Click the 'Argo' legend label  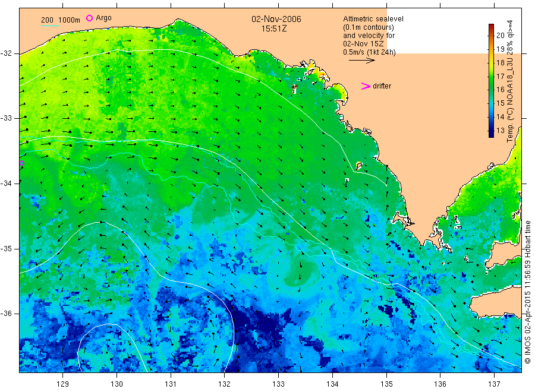pyautogui.click(x=103, y=18)
